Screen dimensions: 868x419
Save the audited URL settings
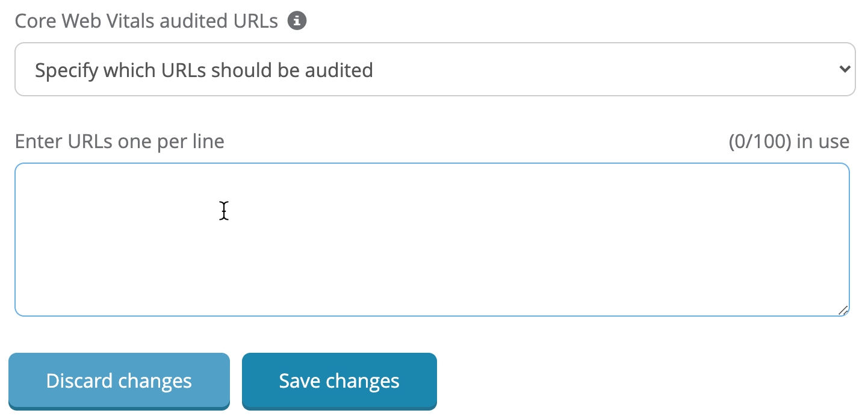click(339, 380)
